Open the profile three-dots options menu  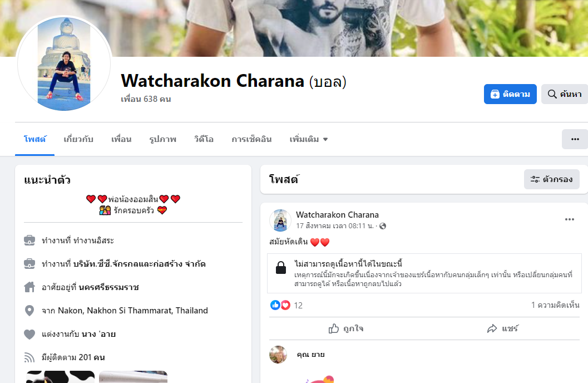[575, 139]
